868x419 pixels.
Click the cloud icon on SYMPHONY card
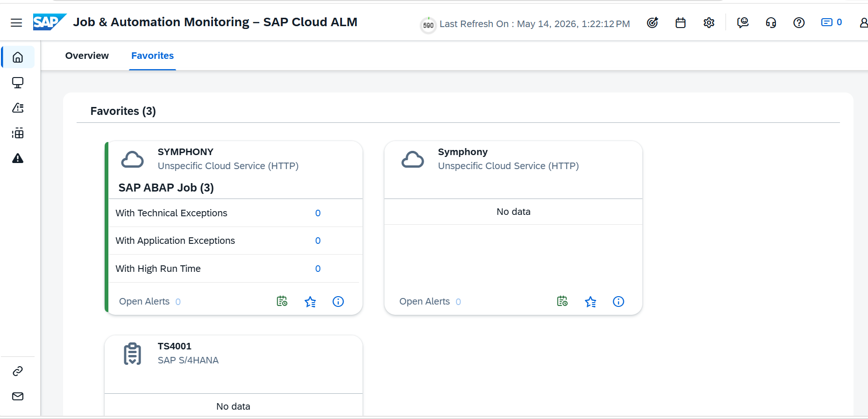coord(133,159)
